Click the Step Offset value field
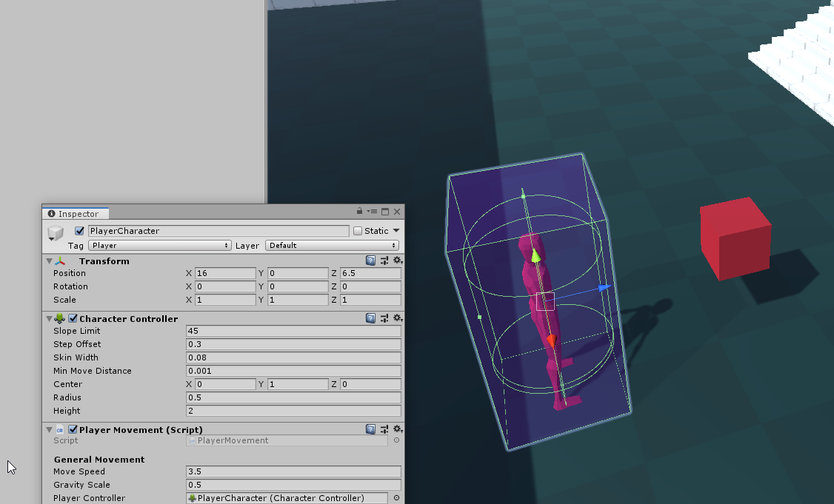Screen dimensions: 834x504 293,344
